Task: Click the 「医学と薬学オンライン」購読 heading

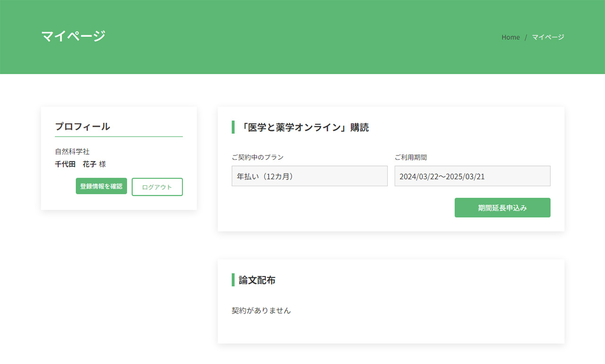Action: pyautogui.click(x=304, y=128)
